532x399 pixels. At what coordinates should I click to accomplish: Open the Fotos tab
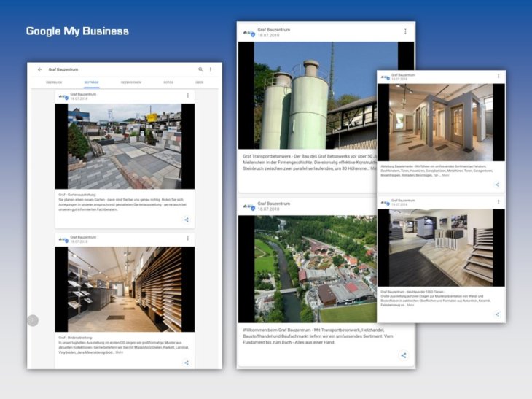pyautogui.click(x=168, y=82)
